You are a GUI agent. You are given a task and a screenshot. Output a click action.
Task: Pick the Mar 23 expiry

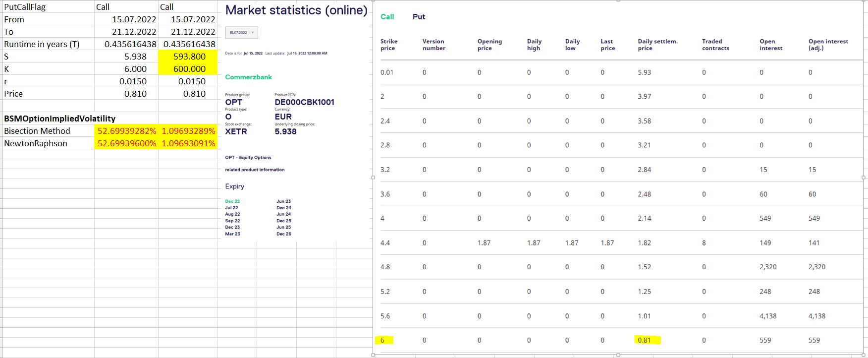232,234
